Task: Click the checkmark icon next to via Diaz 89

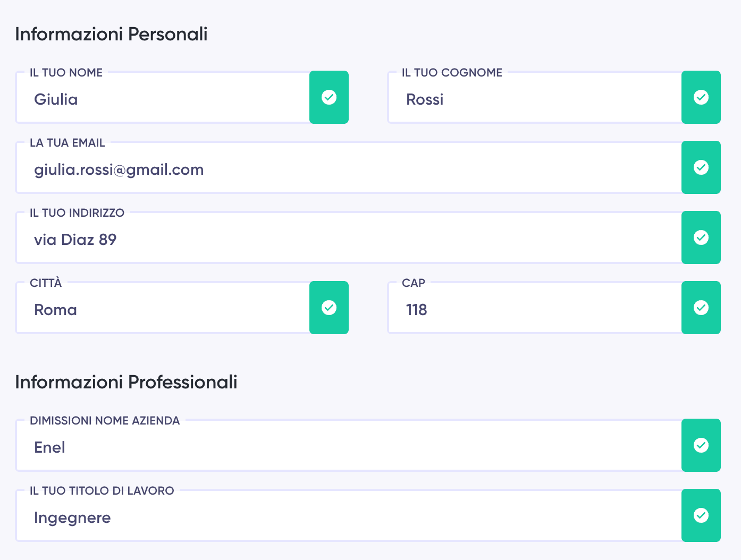Action: tap(701, 237)
